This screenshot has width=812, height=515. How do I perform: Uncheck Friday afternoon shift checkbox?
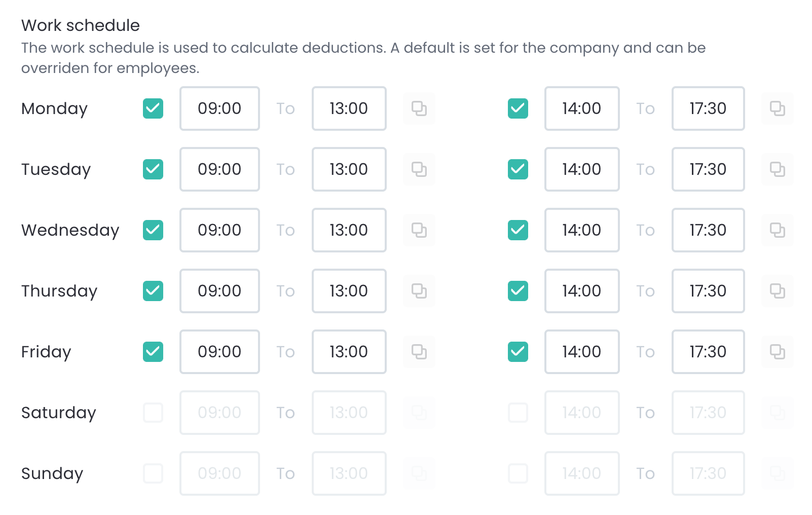coord(518,352)
